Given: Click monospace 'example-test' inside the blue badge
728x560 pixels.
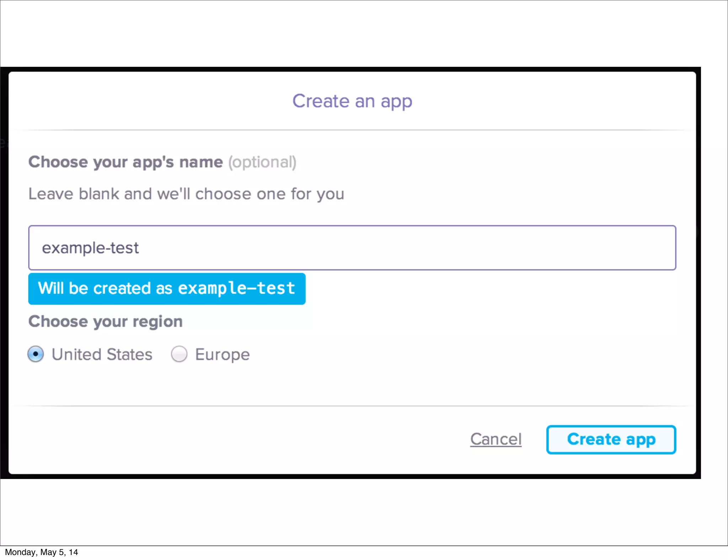Looking at the screenshot, I should (x=236, y=288).
